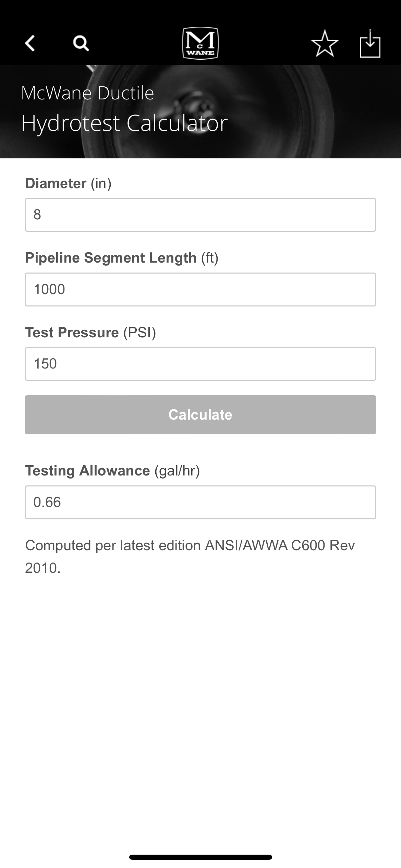Tap the ANSI/AWWA C600 note text
This screenshot has width=401, height=868.
[190, 556]
